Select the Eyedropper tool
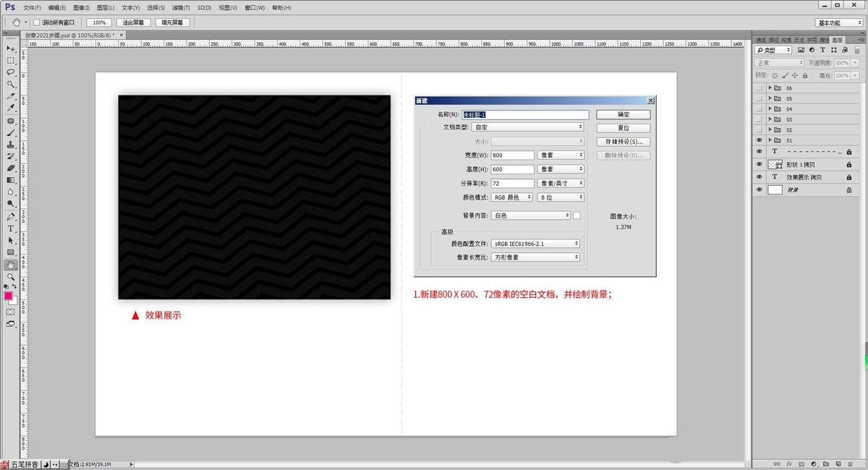The height and width of the screenshot is (470, 868). click(x=11, y=108)
